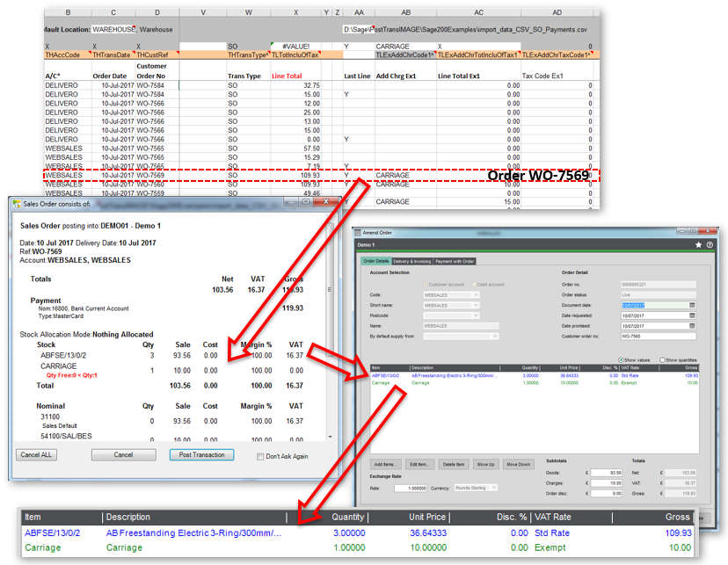Screen dimensions: 728x565
Task: Click the Add Items button
Action: pyautogui.click(x=386, y=464)
